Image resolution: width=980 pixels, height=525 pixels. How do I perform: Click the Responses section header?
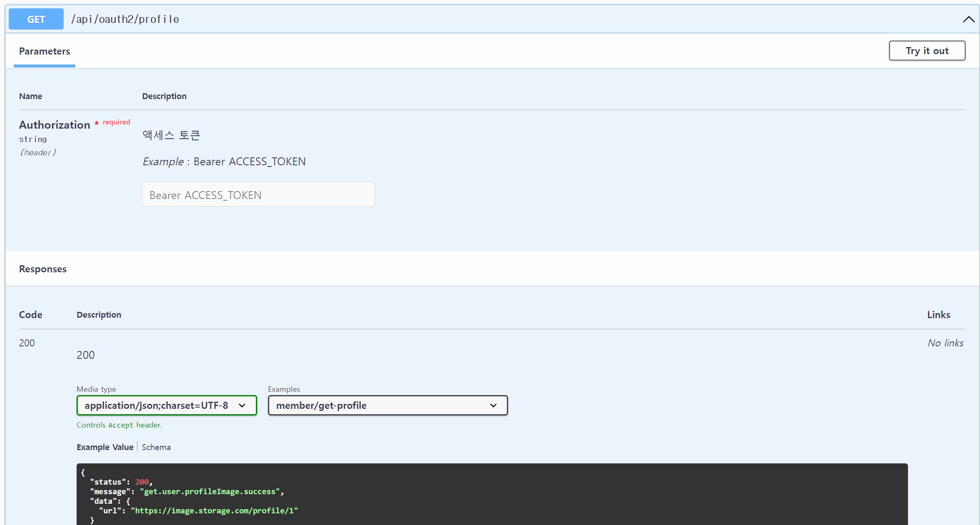pos(43,269)
